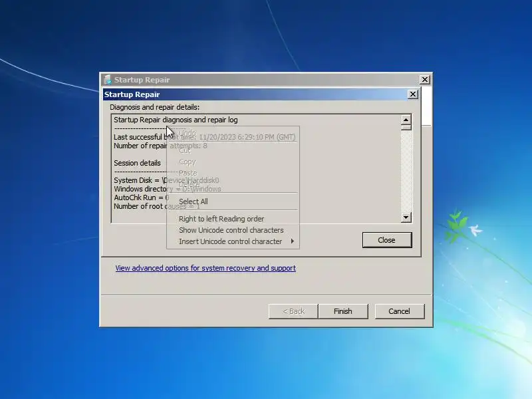Click the log scrollbar thumb
The width and height of the screenshot is (532, 399).
[x=406, y=127]
